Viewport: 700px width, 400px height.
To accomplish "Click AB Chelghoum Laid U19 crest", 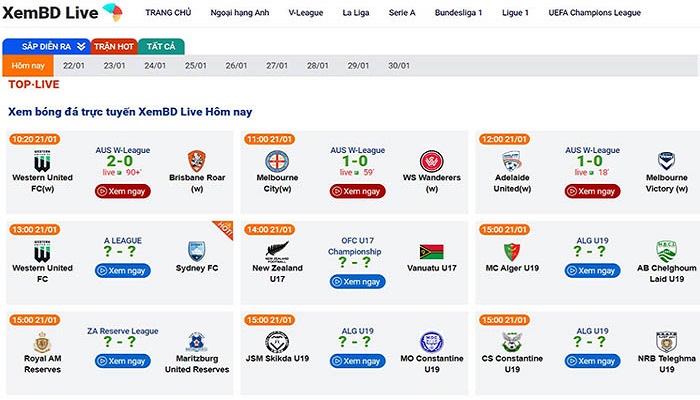I will pyautogui.click(x=667, y=251).
